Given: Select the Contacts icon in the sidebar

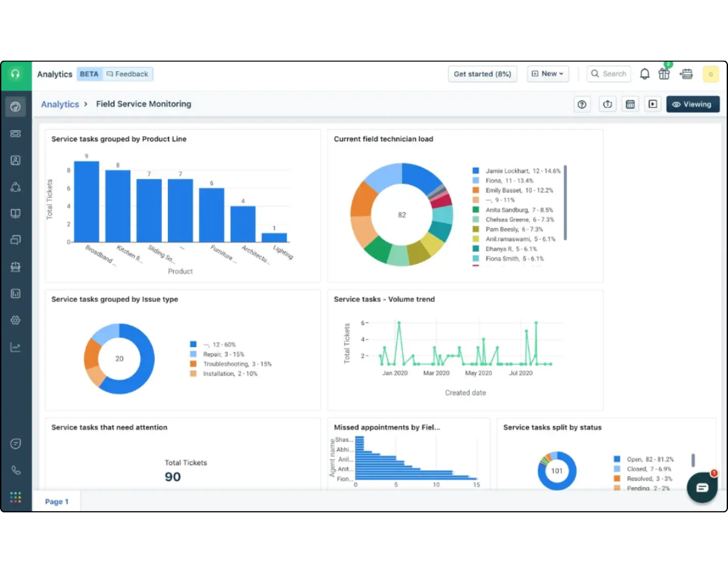Looking at the screenshot, I should pyautogui.click(x=15, y=160).
